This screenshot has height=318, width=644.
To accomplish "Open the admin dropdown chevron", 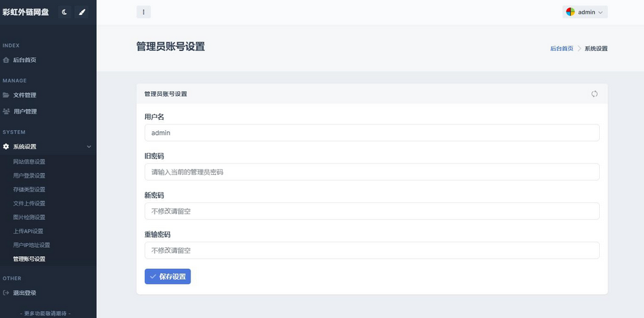I will tap(600, 12).
